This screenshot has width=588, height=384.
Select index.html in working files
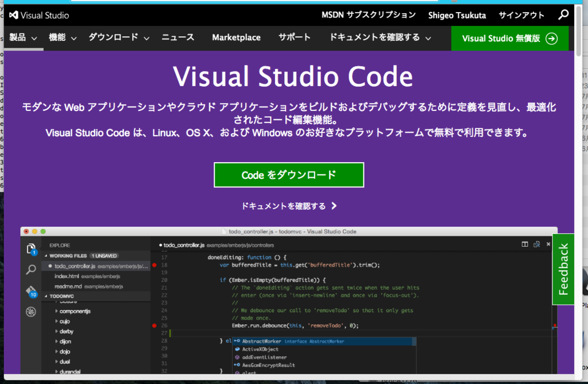(x=96, y=277)
